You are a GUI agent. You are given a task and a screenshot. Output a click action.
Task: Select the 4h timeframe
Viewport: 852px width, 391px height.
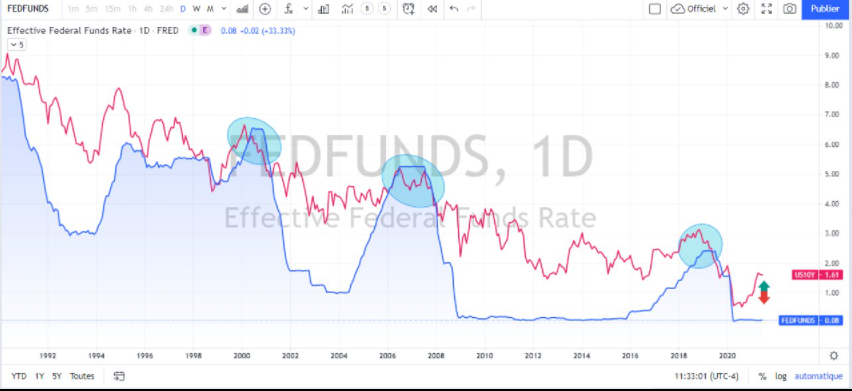pyautogui.click(x=148, y=9)
